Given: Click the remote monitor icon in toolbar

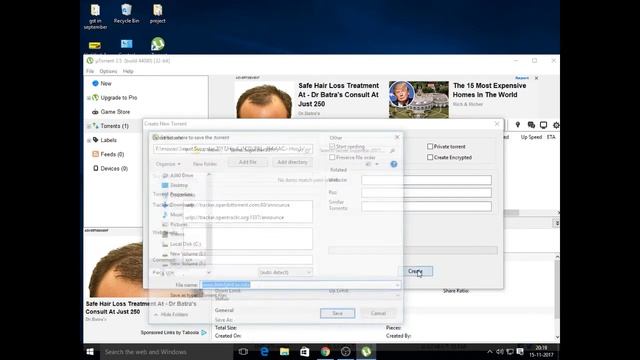Looking at the screenshot, I should (x=543, y=125).
